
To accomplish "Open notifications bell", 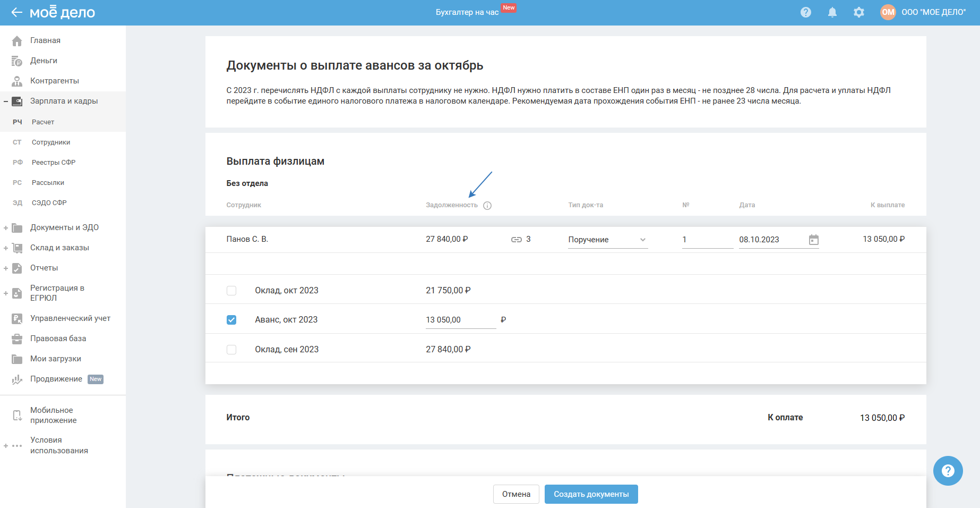I will [832, 12].
